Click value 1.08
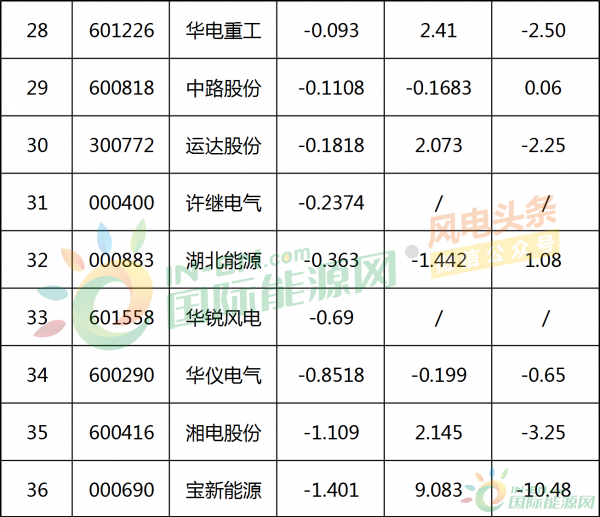Image resolution: width=600 pixels, height=517 pixels. point(543,260)
